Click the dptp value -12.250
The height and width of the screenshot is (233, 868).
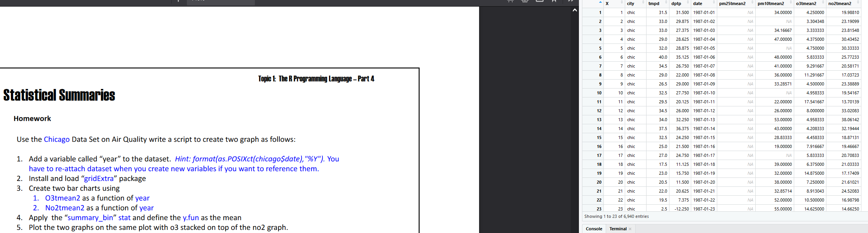(x=681, y=209)
